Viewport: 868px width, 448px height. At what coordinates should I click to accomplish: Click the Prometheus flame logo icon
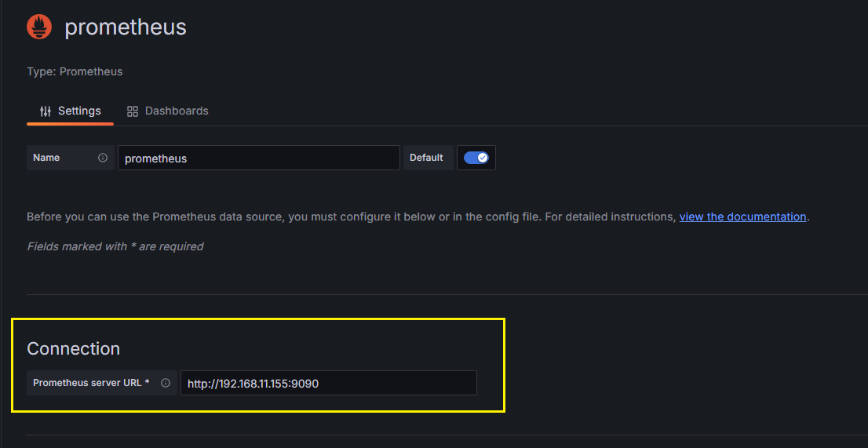click(39, 27)
